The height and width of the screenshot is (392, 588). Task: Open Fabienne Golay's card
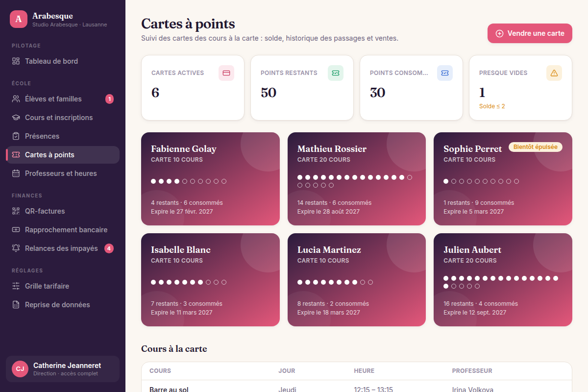(210, 179)
